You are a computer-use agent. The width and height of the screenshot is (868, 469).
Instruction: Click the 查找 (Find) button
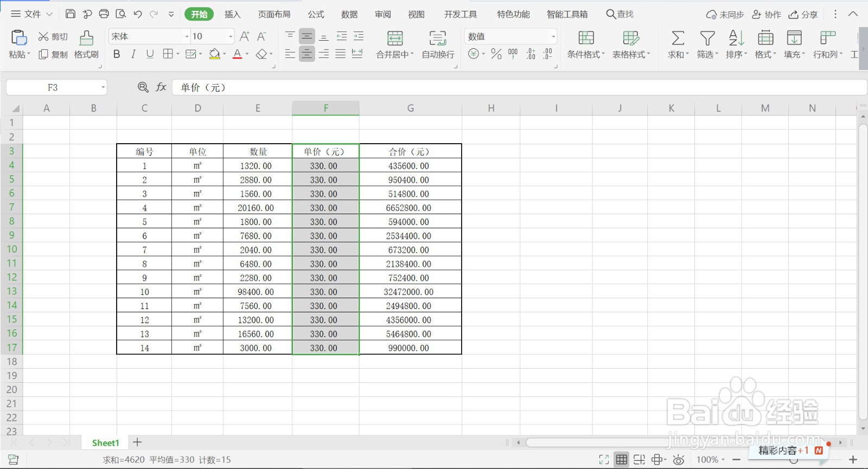pyautogui.click(x=620, y=14)
